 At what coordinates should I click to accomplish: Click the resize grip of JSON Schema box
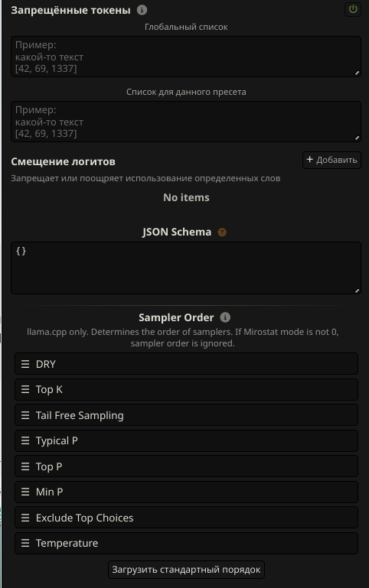357,291
